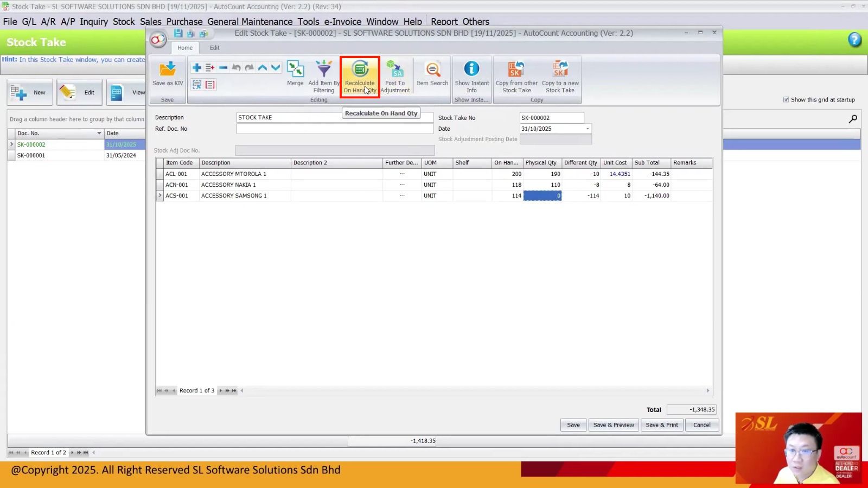Click the select-all rows icon
This screenshot has height=488, width=868.
[196, 85]
